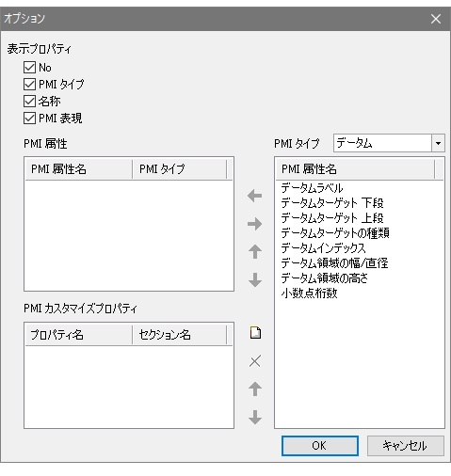Move PMI attribute up with up arrow
451x476 pixels.
[x=255, y=252]
